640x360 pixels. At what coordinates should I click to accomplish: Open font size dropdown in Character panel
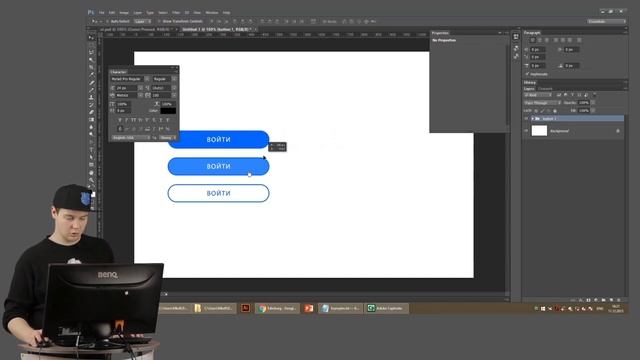pos(140,88)
